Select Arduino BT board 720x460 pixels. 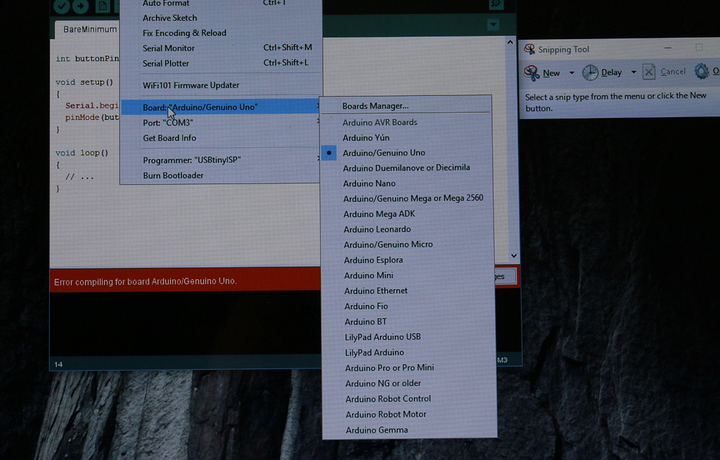(366, 322)
